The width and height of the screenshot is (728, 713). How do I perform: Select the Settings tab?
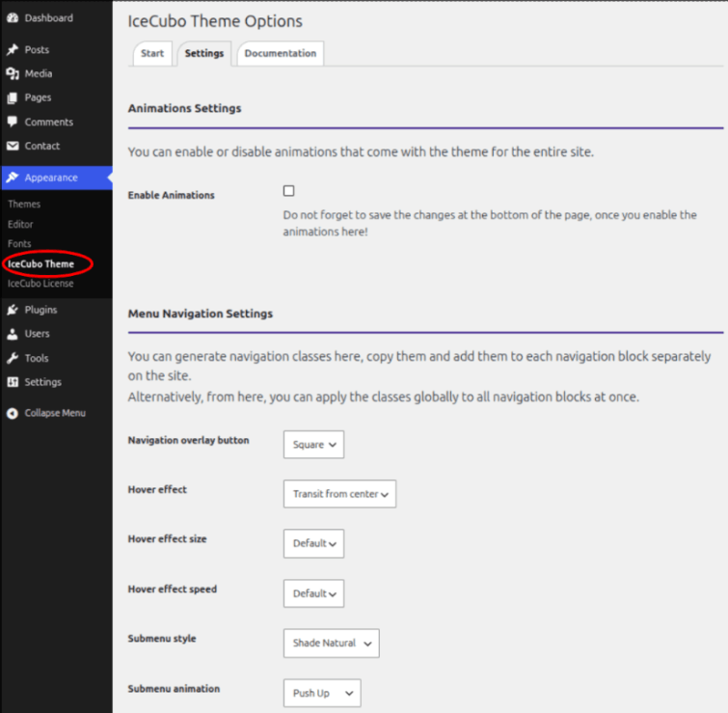tap(204, 53)
